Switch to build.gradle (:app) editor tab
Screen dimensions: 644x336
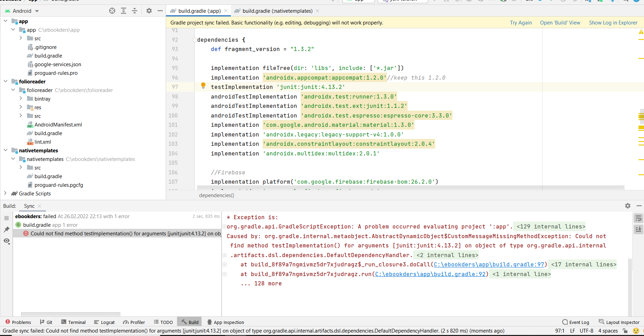[199, 11]
